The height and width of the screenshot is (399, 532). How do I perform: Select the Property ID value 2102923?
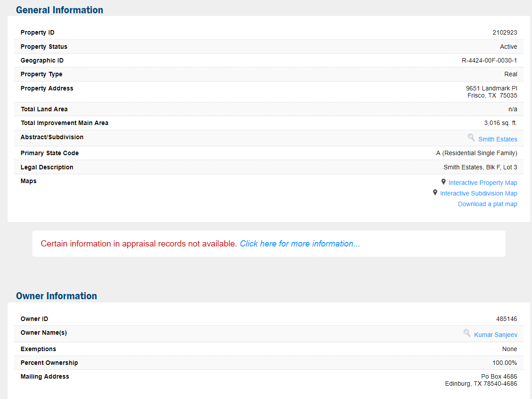[505, 32]
